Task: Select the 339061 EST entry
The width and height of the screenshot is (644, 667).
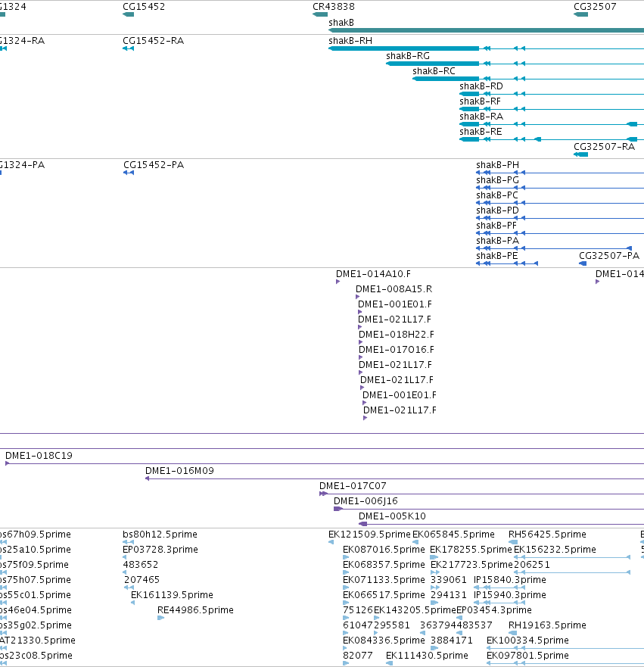Action: coord(449,580)
